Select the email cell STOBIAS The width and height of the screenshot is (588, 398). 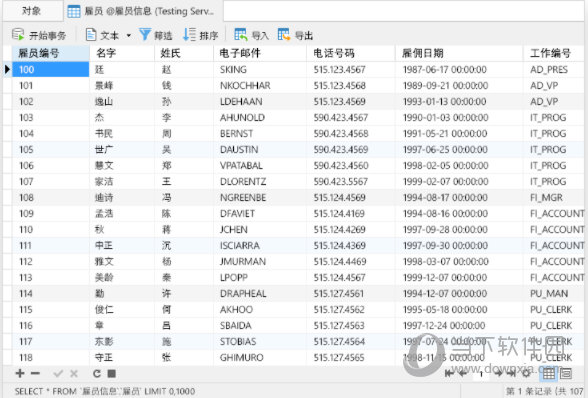point(260,342)
